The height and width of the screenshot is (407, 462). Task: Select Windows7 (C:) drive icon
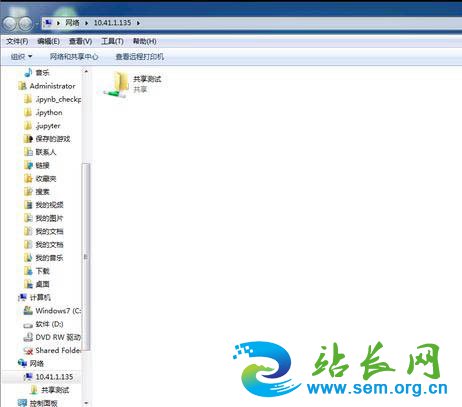(x=28, y=311)
